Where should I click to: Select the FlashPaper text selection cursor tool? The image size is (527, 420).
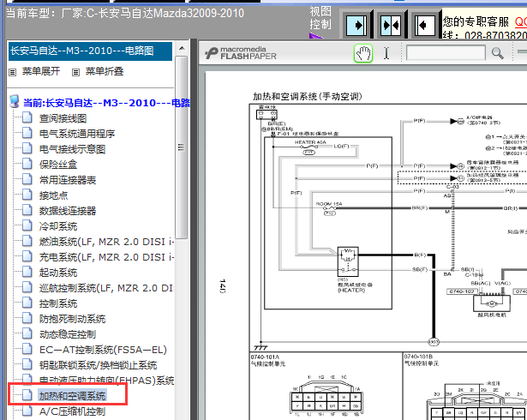coord(386,53)
